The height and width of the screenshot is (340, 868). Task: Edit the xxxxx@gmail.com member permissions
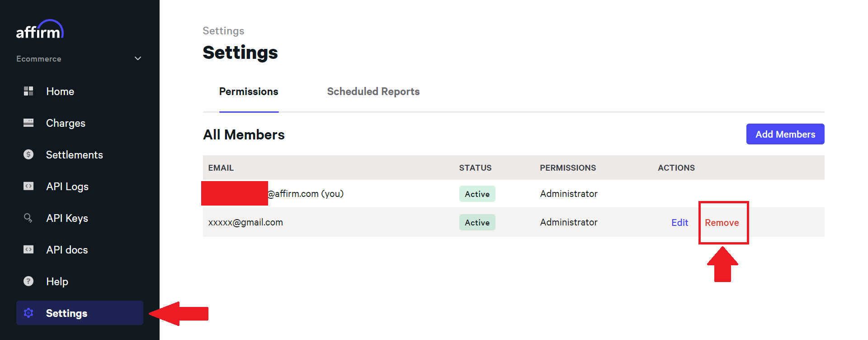[680, 223]
